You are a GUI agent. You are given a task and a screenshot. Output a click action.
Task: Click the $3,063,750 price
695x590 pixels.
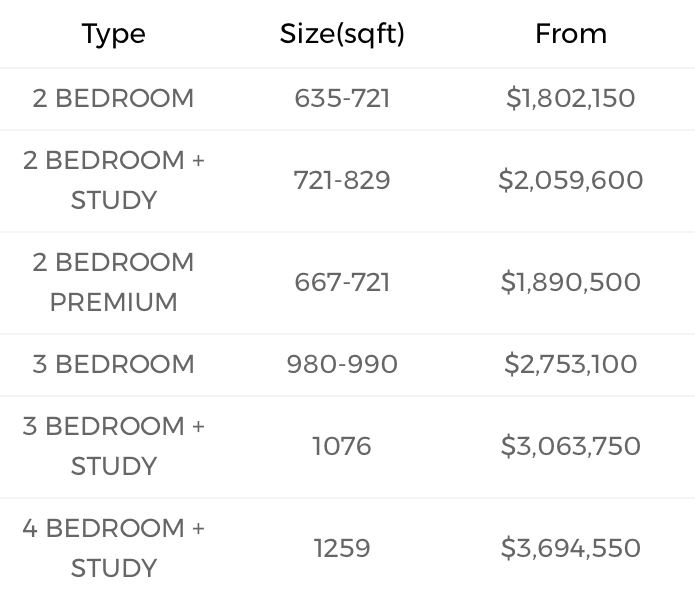(571, 446)
